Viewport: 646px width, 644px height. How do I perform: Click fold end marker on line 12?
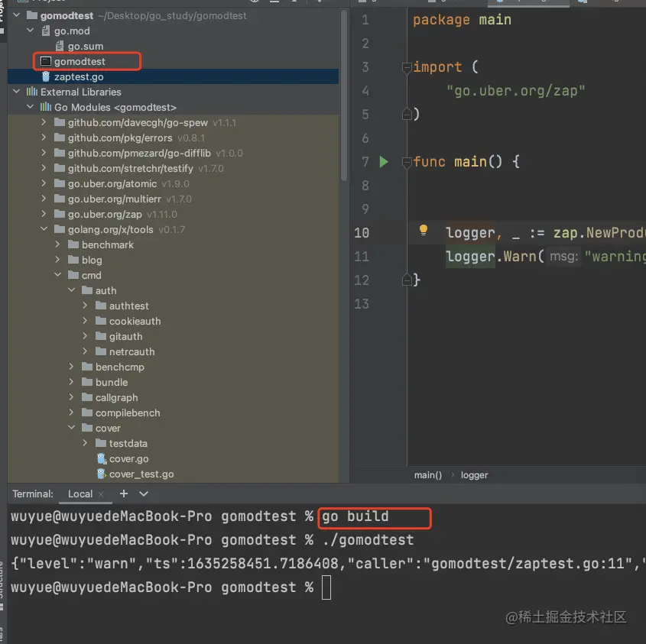(407, 280)
